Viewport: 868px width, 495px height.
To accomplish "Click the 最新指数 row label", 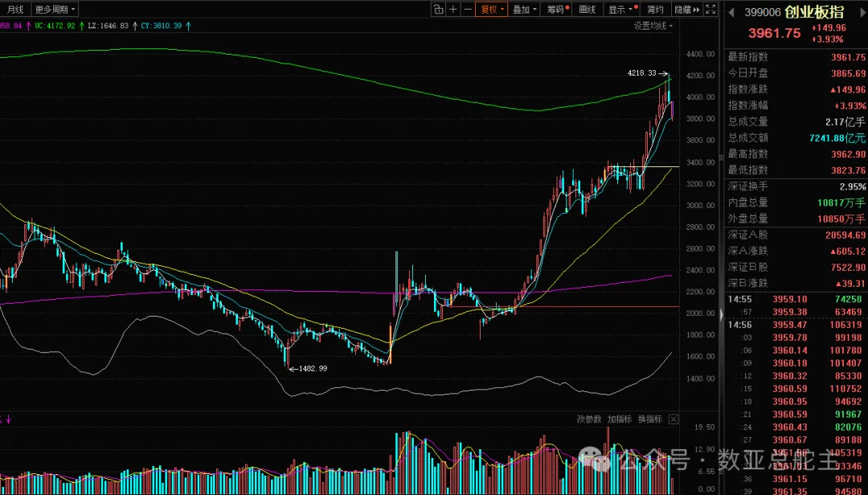I will click(748, 57).
